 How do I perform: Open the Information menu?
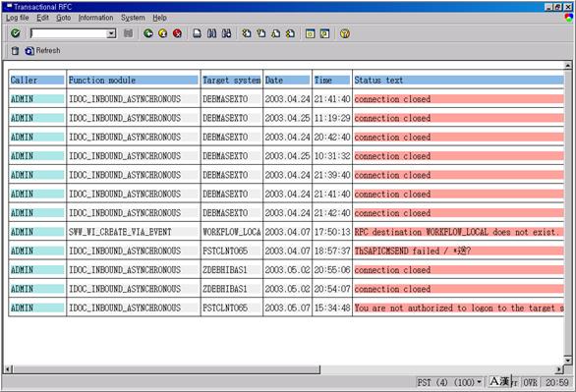96,18
